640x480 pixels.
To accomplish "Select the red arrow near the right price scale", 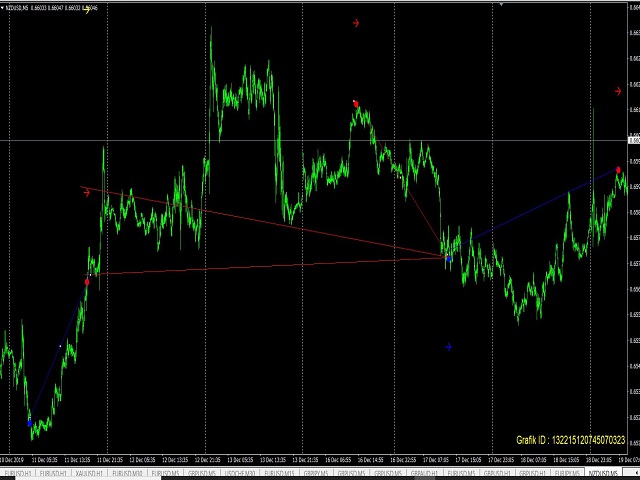I will (618, 91).
